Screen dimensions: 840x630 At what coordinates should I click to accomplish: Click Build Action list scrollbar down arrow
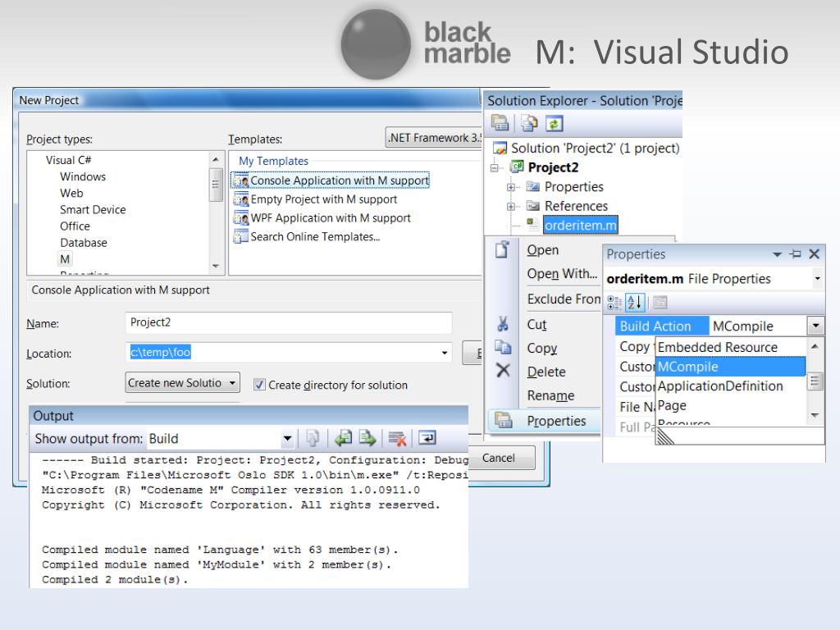tap(815, 415)
